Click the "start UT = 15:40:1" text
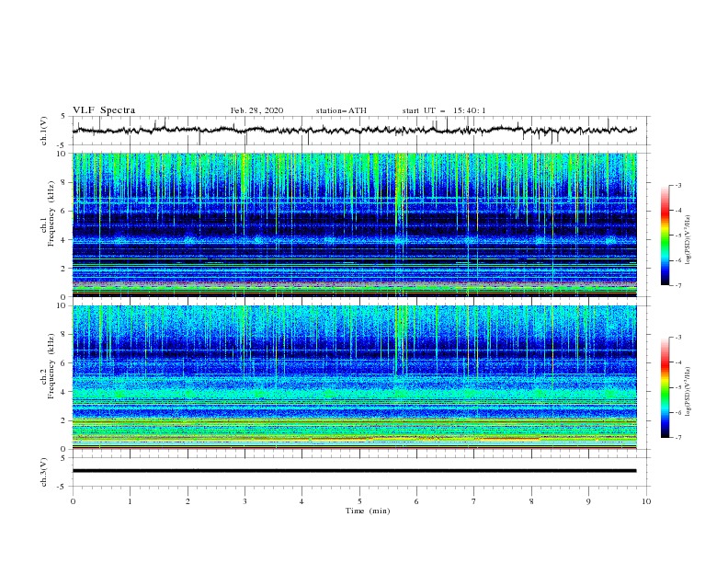Screen dimensions: 728x563 tap(444, 110)
